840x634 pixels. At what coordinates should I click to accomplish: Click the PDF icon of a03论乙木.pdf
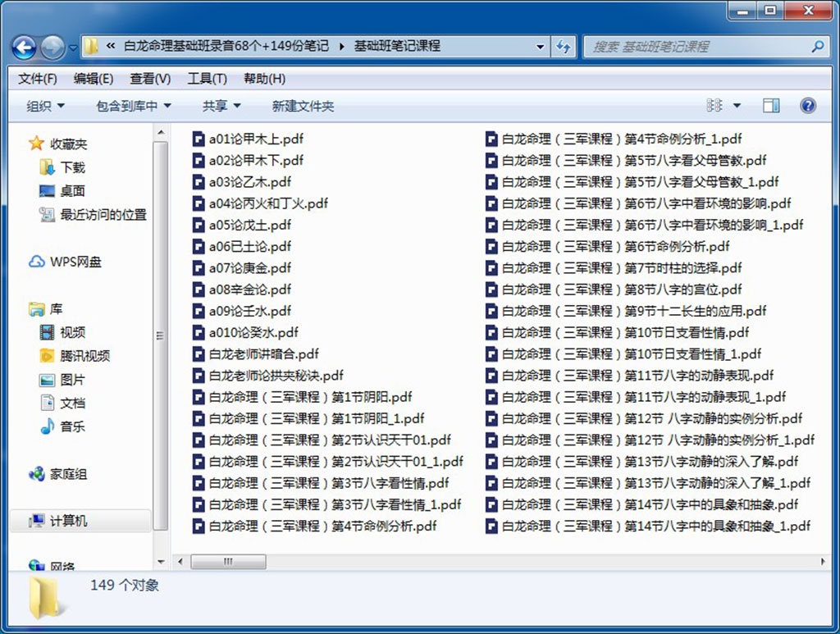[x=199, y=182]
